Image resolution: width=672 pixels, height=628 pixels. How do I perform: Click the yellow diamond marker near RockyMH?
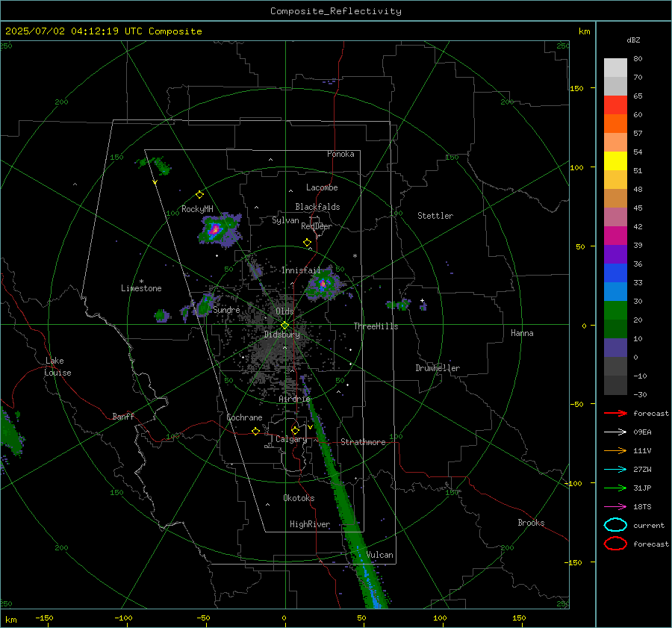pos(199,195)
